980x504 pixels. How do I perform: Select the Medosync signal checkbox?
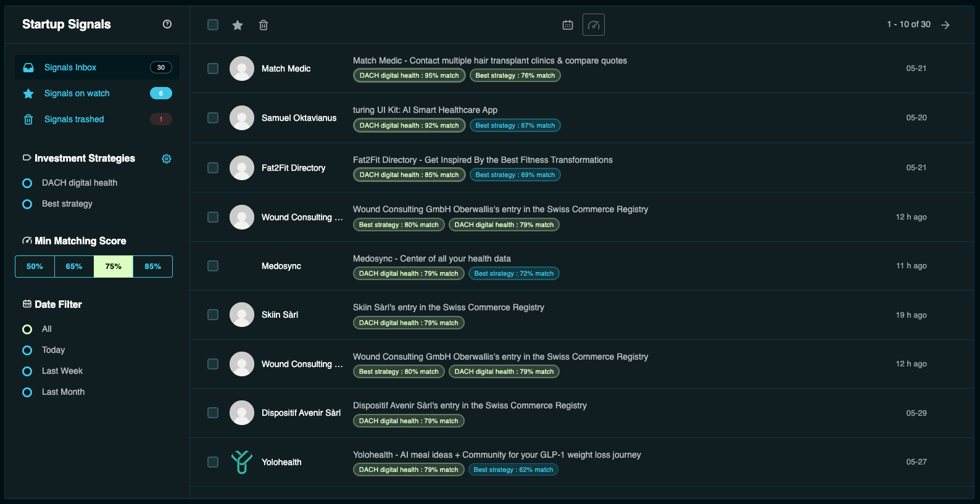click(x=213, y=266)
